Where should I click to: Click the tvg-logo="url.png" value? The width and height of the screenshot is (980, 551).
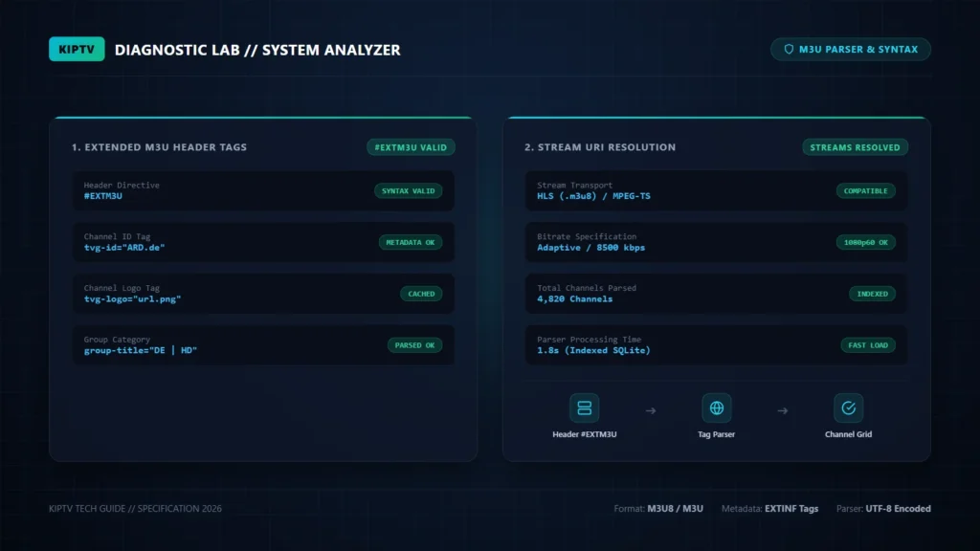tap(132, 299)
